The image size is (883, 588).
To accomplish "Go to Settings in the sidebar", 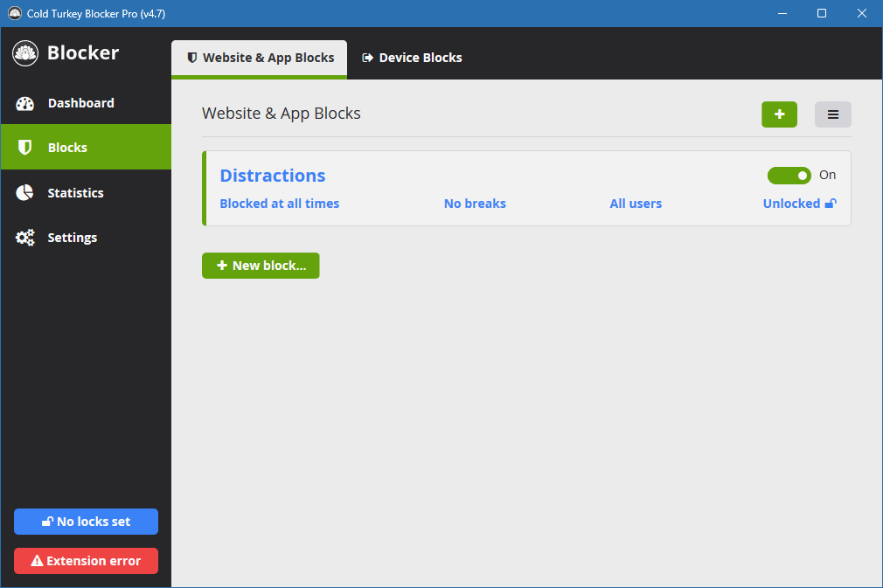I will coord(86,238).
